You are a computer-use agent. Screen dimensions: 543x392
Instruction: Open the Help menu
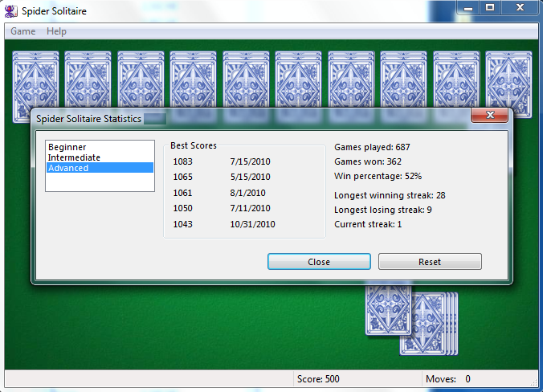pyautogui.click(x=56, y=31)
